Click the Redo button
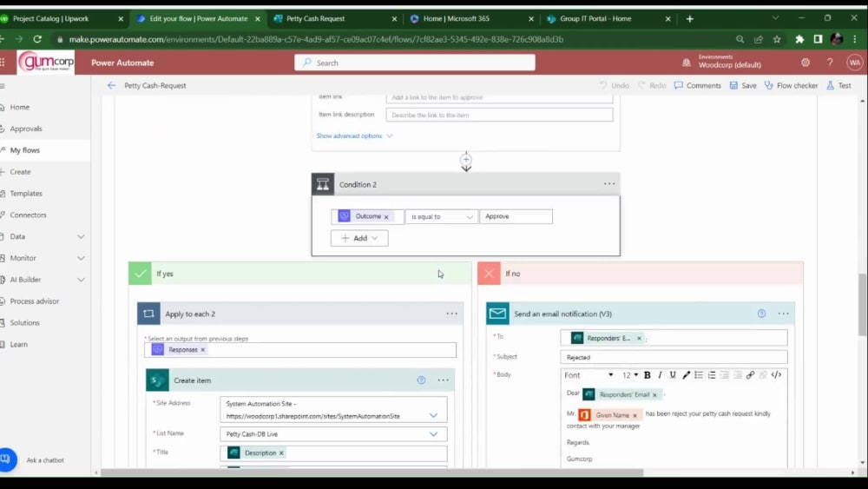Screen dimensions: 868x489 652,85
